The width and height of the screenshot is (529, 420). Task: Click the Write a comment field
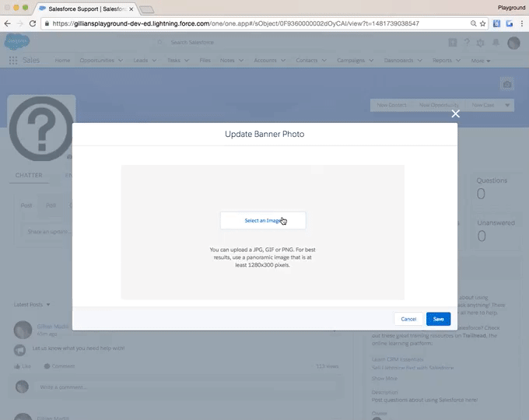click(186, 387)
